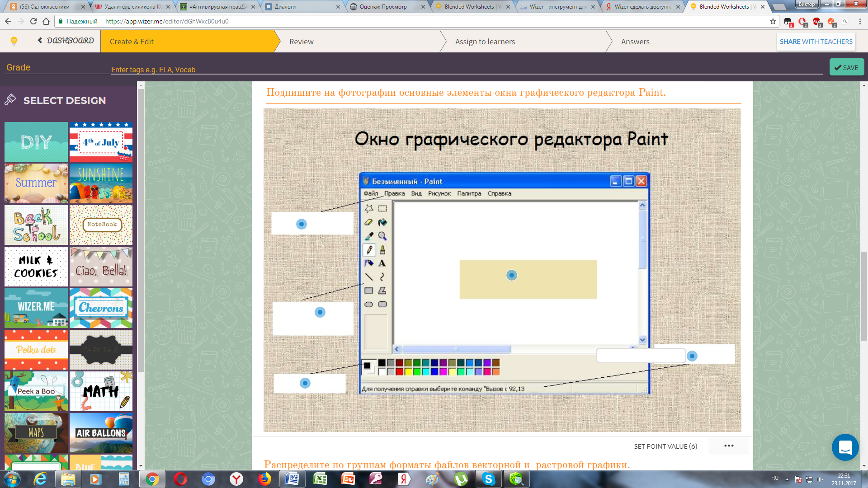Click the hotspot dot pointing to the status bar
The width and height of the screenshot is (868, 488).
coord(692,356)
